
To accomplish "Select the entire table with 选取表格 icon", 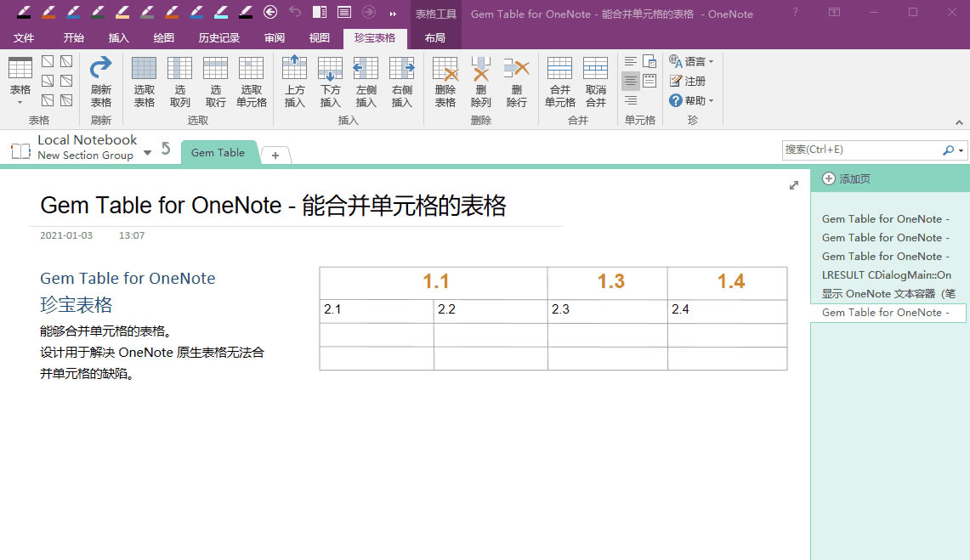I will tap(144, 82).
